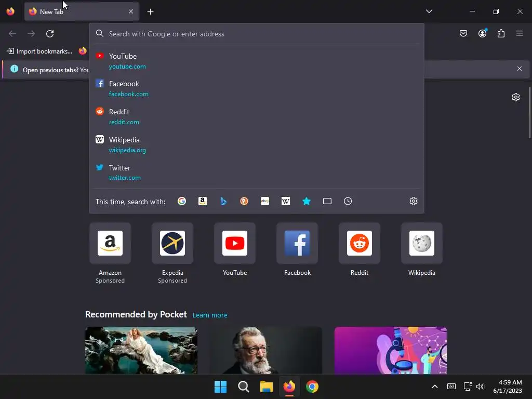Screen dimensions: 532x399
Task: Open taskbar Search
Action: pyautogui.click(x=244, y=387)
